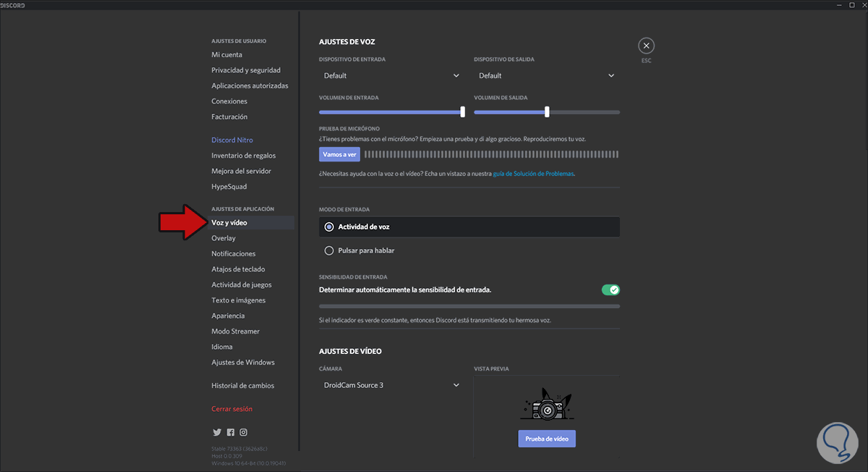Close settings with the ESC circle icon
Image resolution: width=868 pixels, height=472 pixels.
[x=646, y=46]
